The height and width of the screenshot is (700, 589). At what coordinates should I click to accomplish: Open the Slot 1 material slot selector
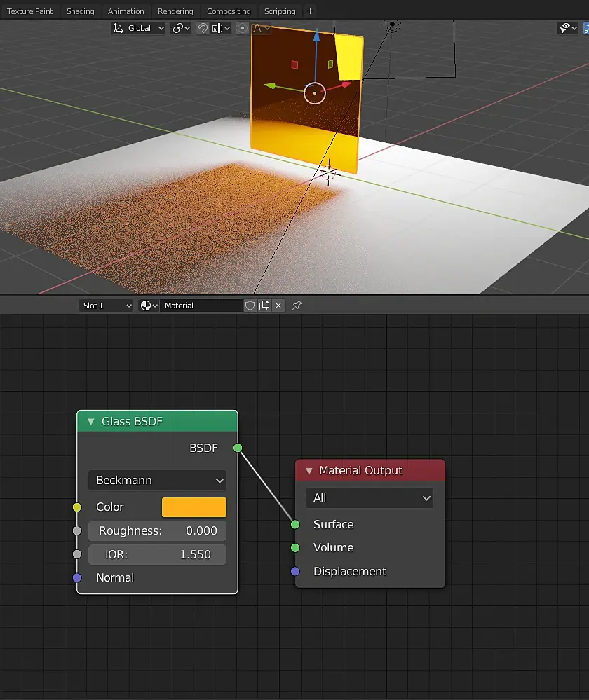coord(105,306)
